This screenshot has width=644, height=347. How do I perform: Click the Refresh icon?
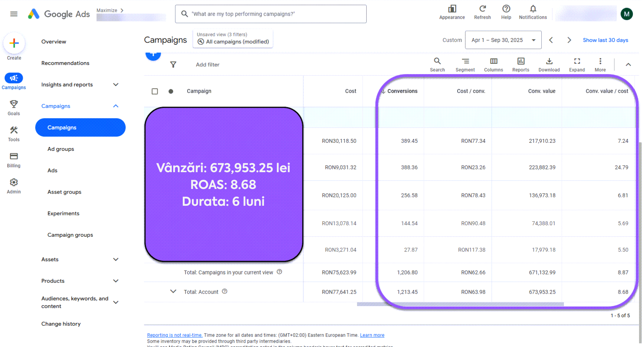483,9
